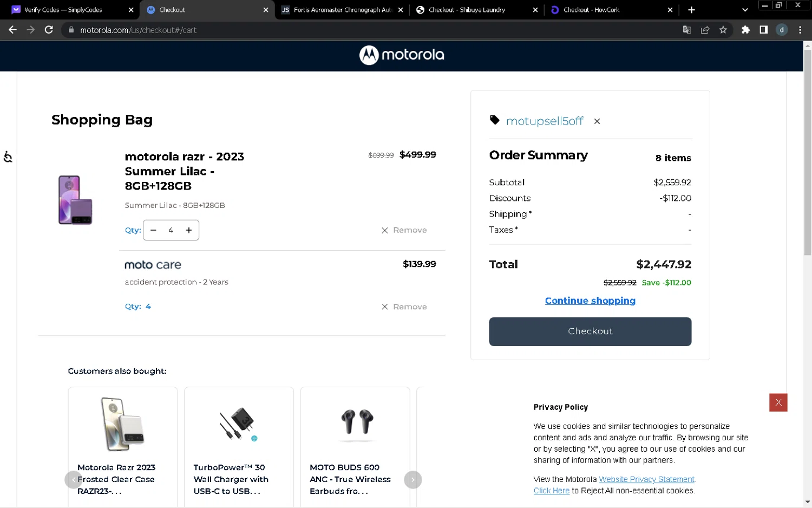Screen dimensions: 812x508
Task: Close the Fortis Aeromaster tab
Action: tap(401, 10)
